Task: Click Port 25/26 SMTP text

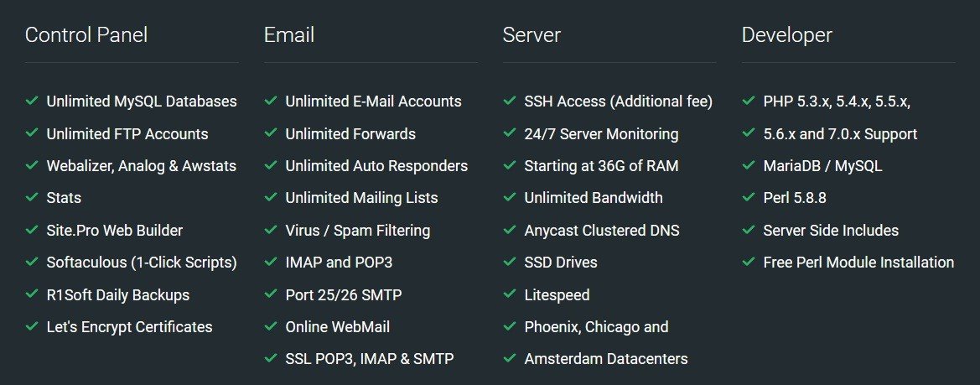Action: point(344,294)
